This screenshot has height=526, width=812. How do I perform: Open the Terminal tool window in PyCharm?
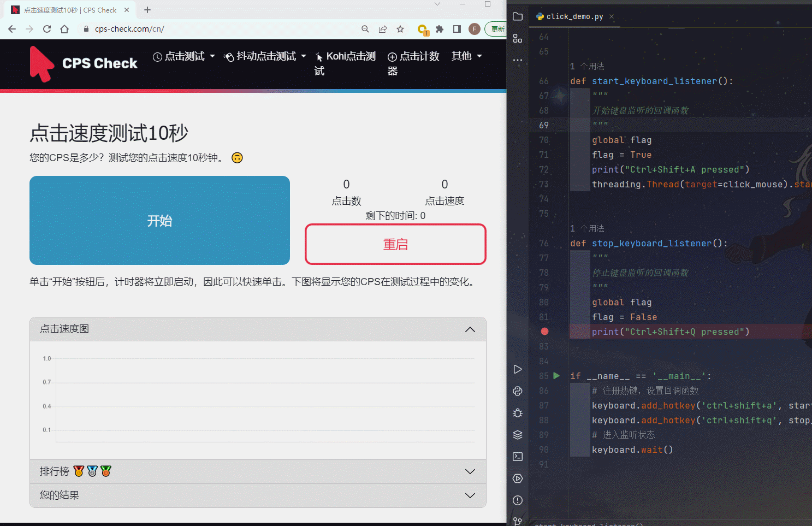pyautogui.click(x=517, y=457)
